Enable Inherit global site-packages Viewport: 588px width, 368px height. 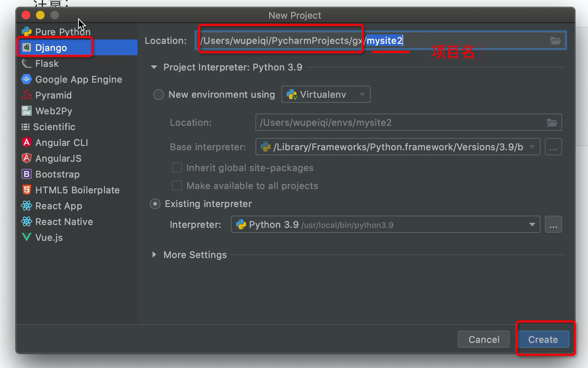[177, 167]
